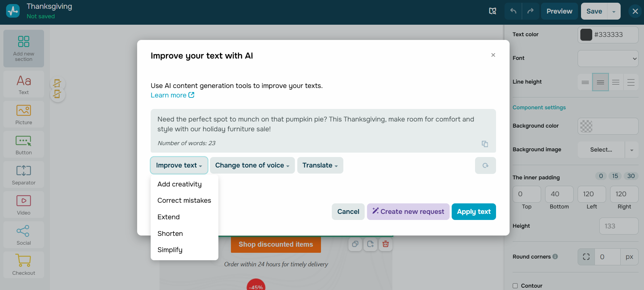This screenshot has width=644, height=290.
Task: Open the Translate dropdown
Action: [x=320, y=165]
